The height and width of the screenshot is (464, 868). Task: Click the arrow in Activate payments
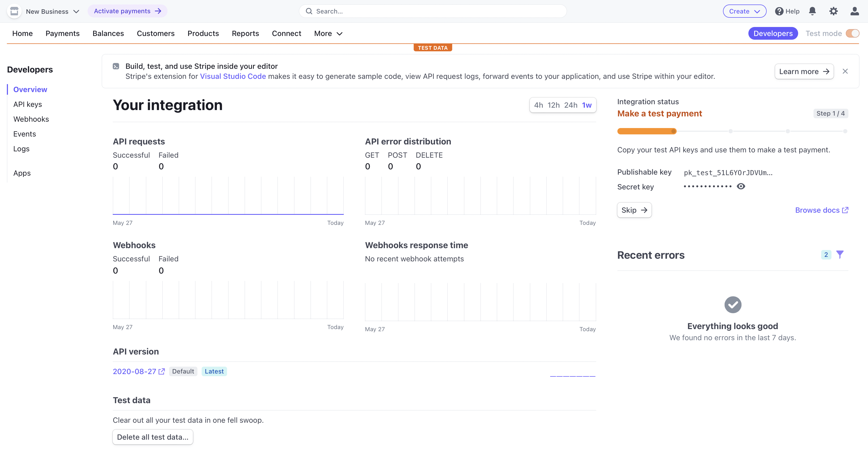[x=158, y=11]
